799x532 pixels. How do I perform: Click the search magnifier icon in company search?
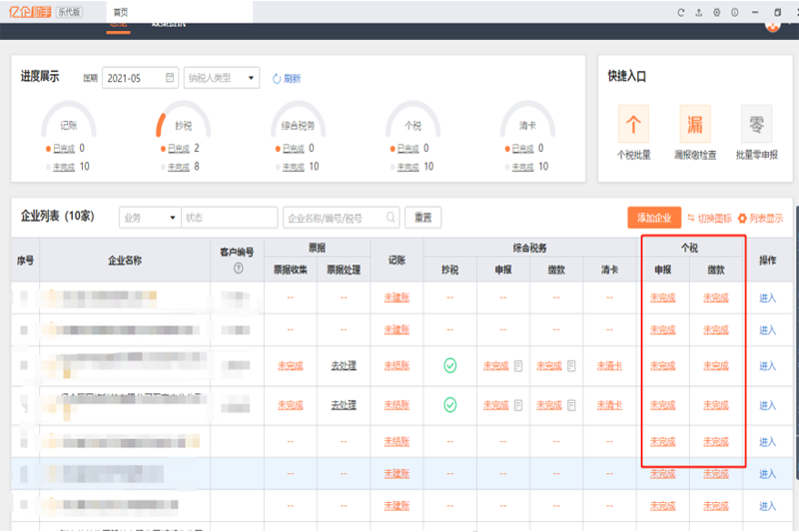pos(391,218)
